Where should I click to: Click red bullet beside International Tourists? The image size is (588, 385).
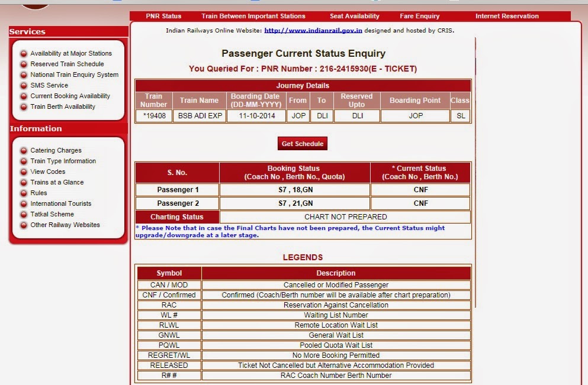point(24,203)
